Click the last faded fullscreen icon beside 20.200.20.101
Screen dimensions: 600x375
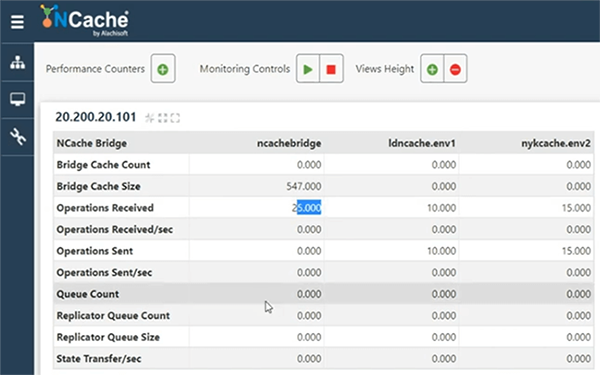click(175, 118)
